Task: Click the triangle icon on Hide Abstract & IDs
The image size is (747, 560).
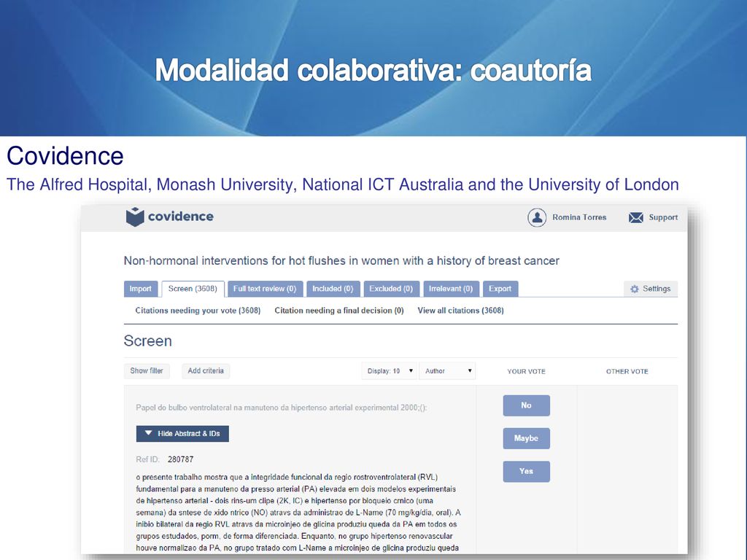Action: point(148,433)
